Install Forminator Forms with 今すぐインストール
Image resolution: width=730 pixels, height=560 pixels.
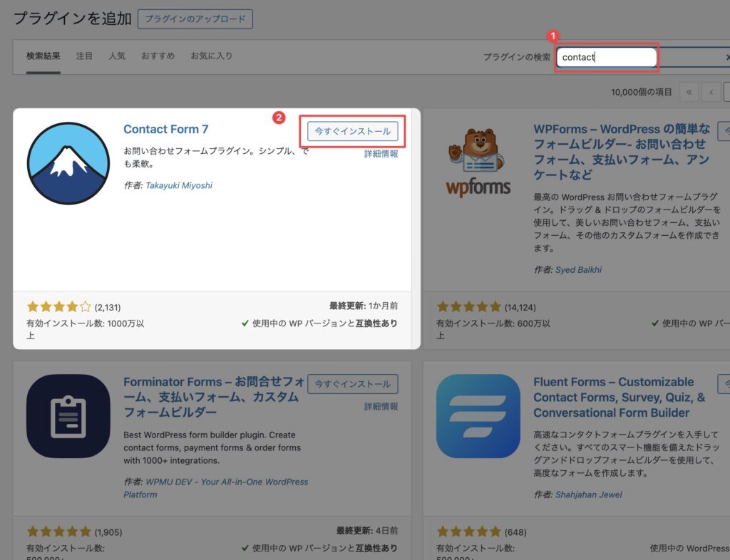click(x=352, y=384)
